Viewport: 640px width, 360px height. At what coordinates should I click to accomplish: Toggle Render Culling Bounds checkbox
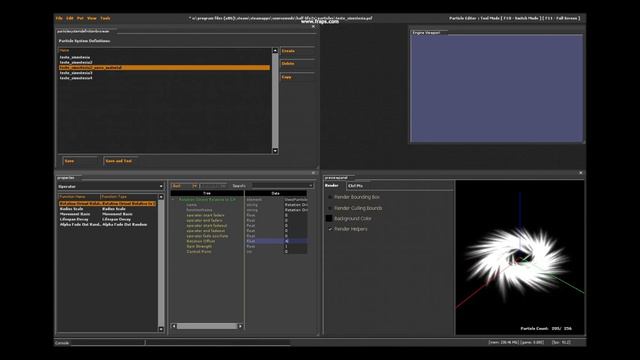tap(330, 208)
